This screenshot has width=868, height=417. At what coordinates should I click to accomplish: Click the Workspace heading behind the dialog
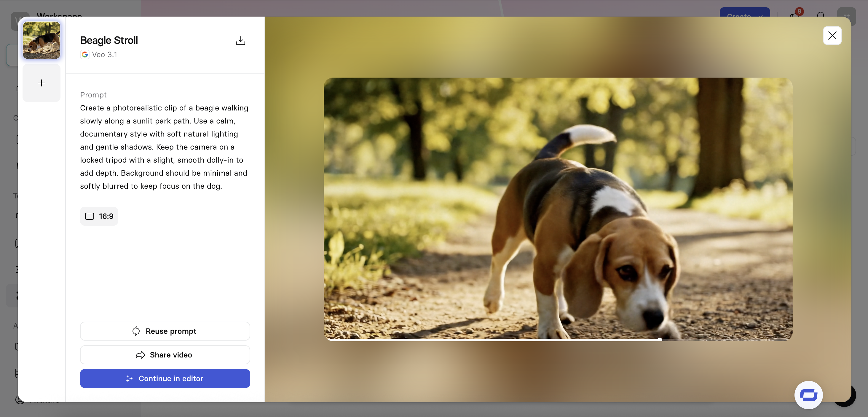tap(59, 15)
